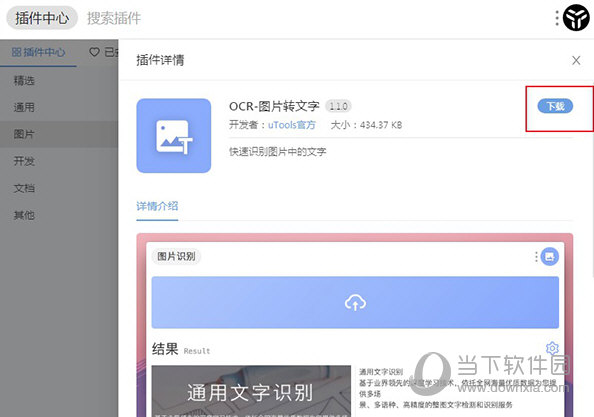Click the 大小：434.37 KB text
594x417 pixels.
pos(366,125)
